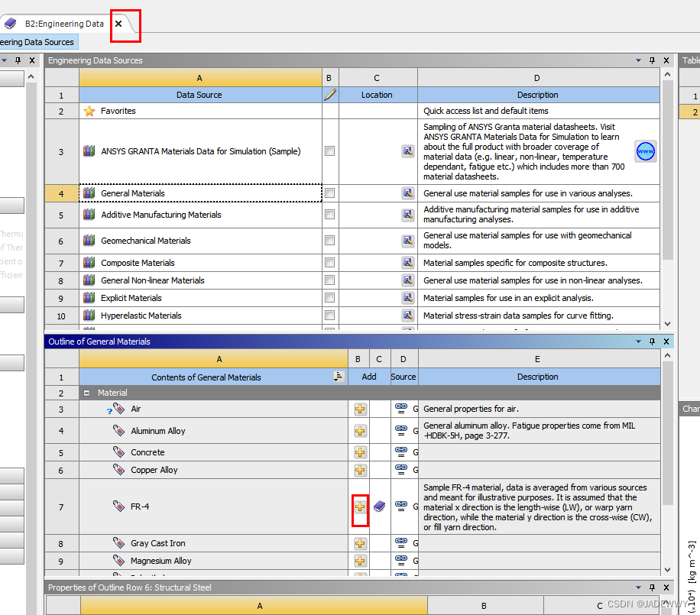Viewport: 700px width, 615px height.
Task: Pin the Properties of Outline Row 6 panel
Action: pyautogui.click(x=652, y=587)
